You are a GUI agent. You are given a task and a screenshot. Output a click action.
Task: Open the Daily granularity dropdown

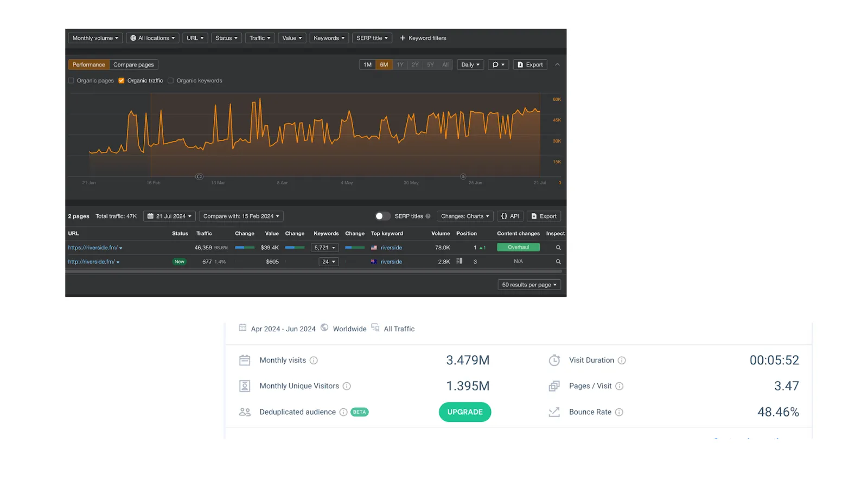pyautogui.click(x=470, y=65)
